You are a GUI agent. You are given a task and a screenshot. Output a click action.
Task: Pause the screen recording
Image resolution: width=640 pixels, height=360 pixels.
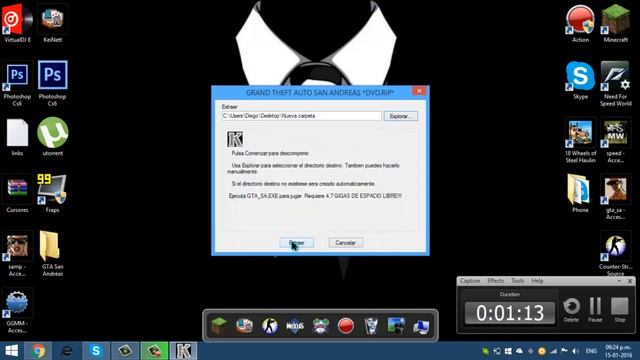pos(595,309)
